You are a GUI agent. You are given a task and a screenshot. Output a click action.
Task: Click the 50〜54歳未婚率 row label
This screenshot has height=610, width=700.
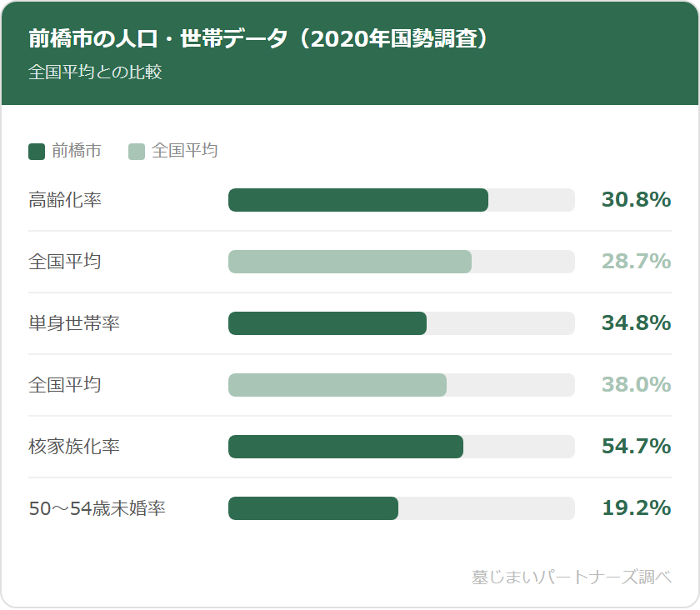(97, 508)
